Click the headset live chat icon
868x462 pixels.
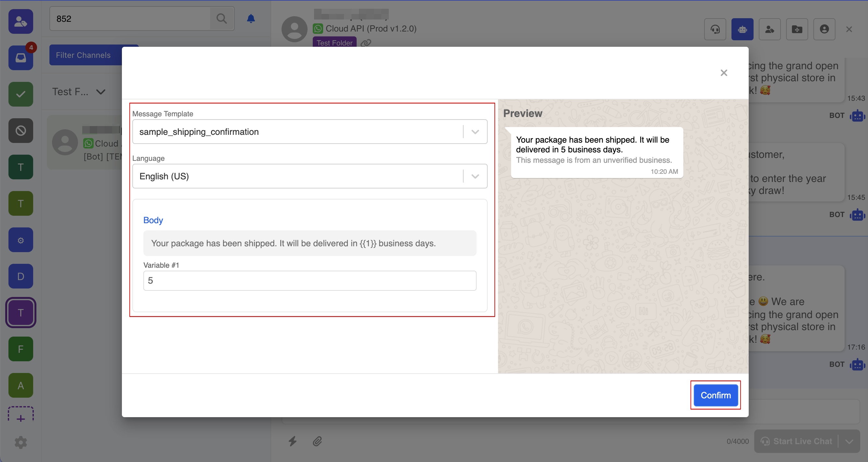pos(715,29)
